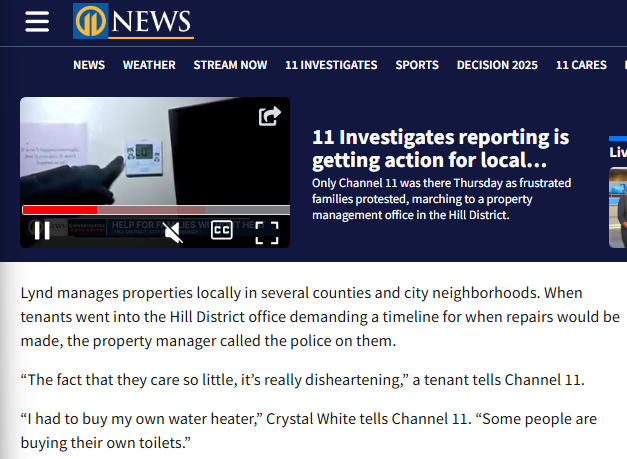This screenshot has height=459, width=627.
Task: Open the 11 Investigates reporting headline
Action: coord(440,148)
